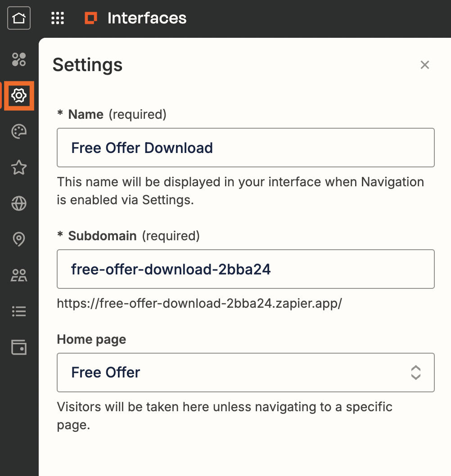Select the Settings gear icon
This screenshot has width=451, height=476.
(x=19, y=95)
